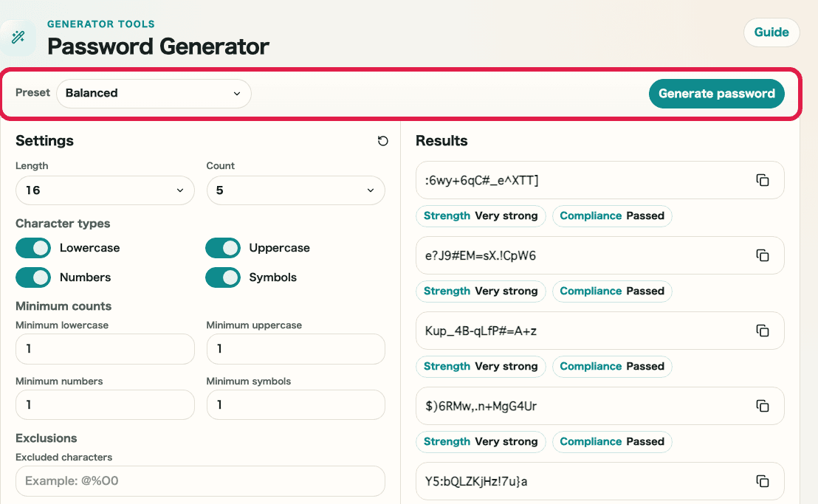Click the Excluded characters input field
Viewport: 818px width, 504px height.
(x=200, y=481)
